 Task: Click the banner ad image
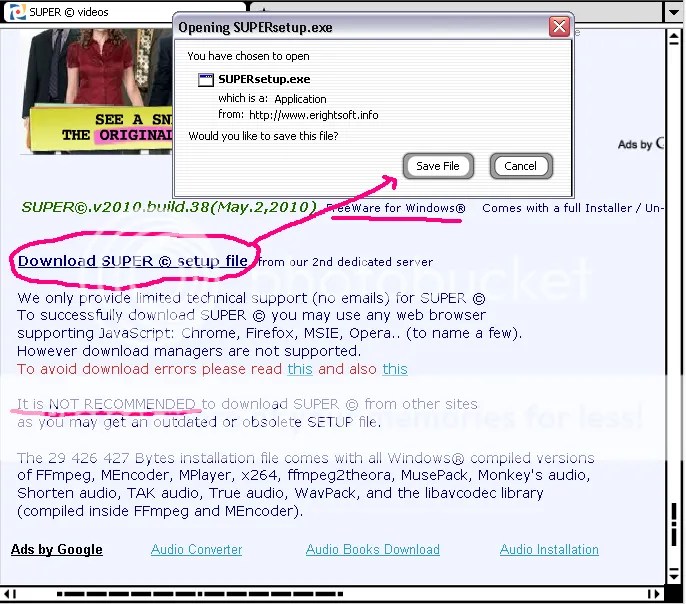97,91
